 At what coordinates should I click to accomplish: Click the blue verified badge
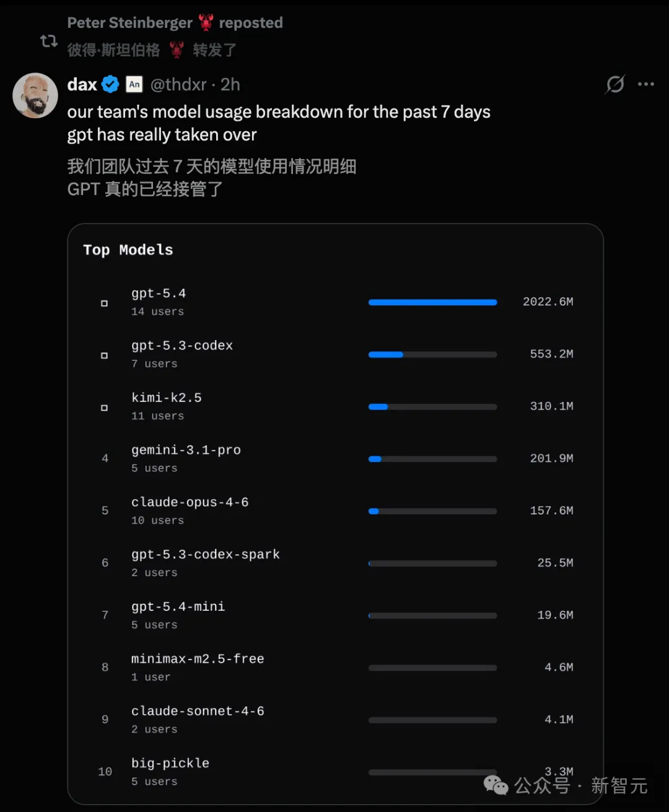click(x=110, y=84)
